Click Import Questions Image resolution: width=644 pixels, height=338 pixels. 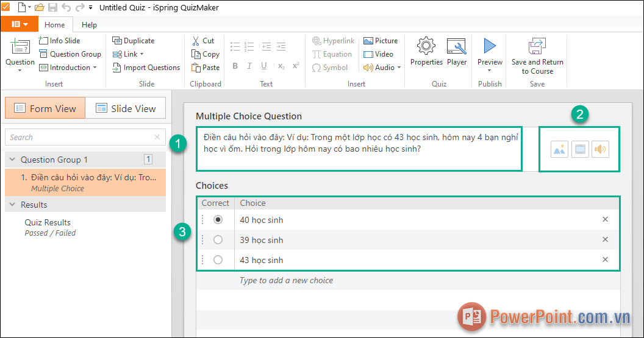[146, 67]
